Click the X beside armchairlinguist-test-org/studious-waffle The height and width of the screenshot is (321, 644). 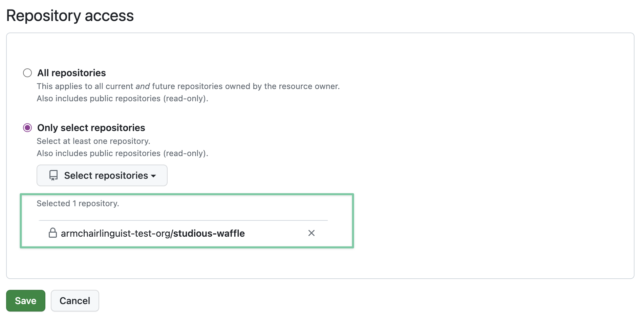[x=312, y=233]
